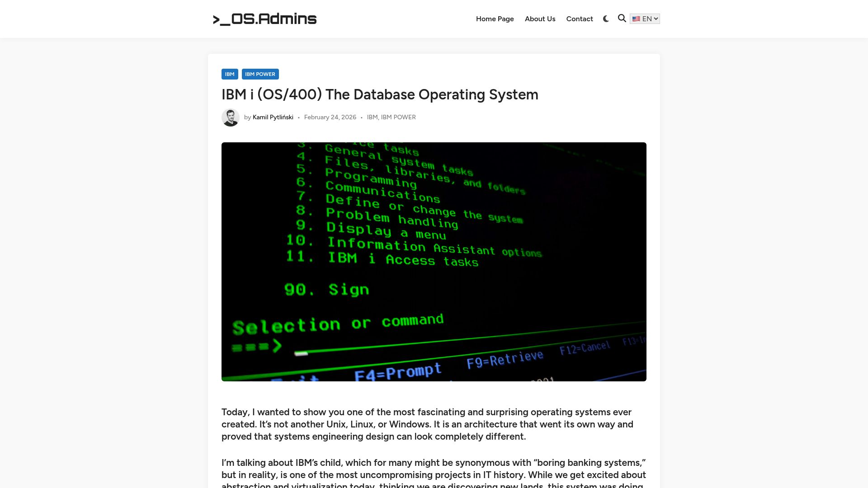Open site search via the magnifier icon
Screen dimensions: 868x488
pos(622,19)
